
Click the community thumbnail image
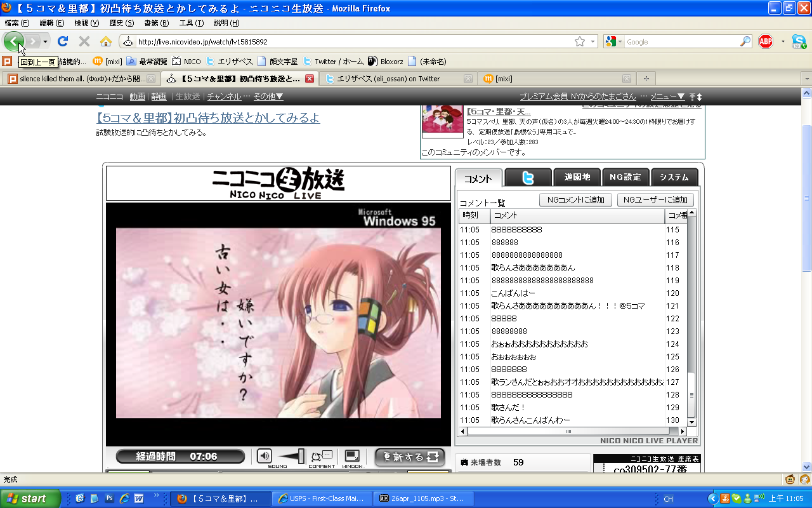[442, 121]
